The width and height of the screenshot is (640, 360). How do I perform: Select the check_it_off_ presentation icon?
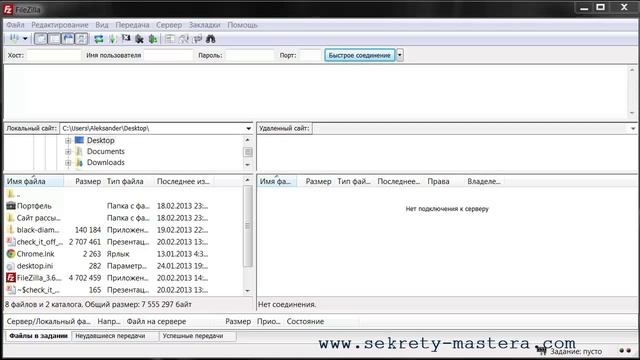pyautogui.click(x=11, y=242)
